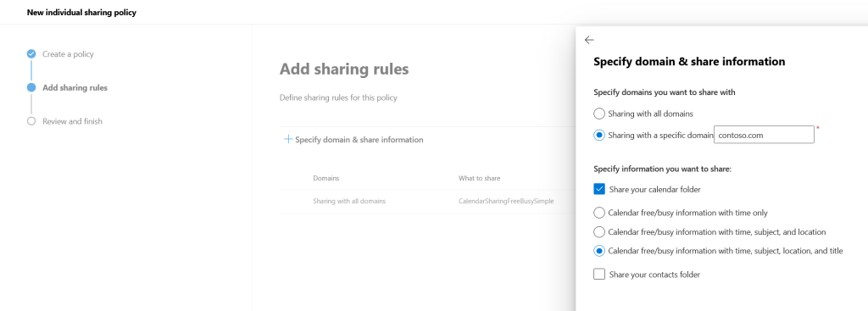The image size is (868, 311).
Task: Choose free/busy with time, subject, and location
Action: point(599,232)
